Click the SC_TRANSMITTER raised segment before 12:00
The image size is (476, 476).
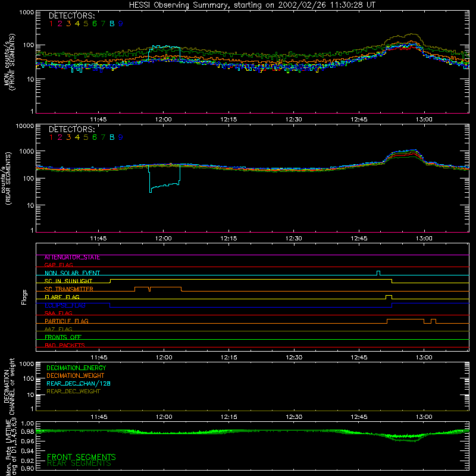[142, 288]
